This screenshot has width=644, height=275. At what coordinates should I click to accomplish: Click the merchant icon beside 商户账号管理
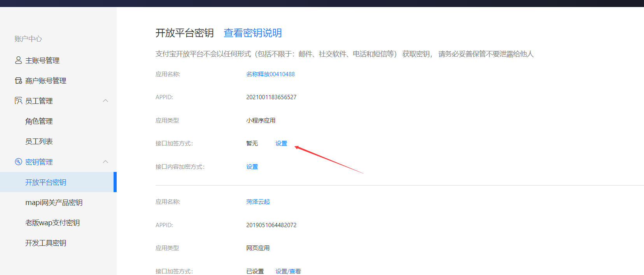coord(18,81)
